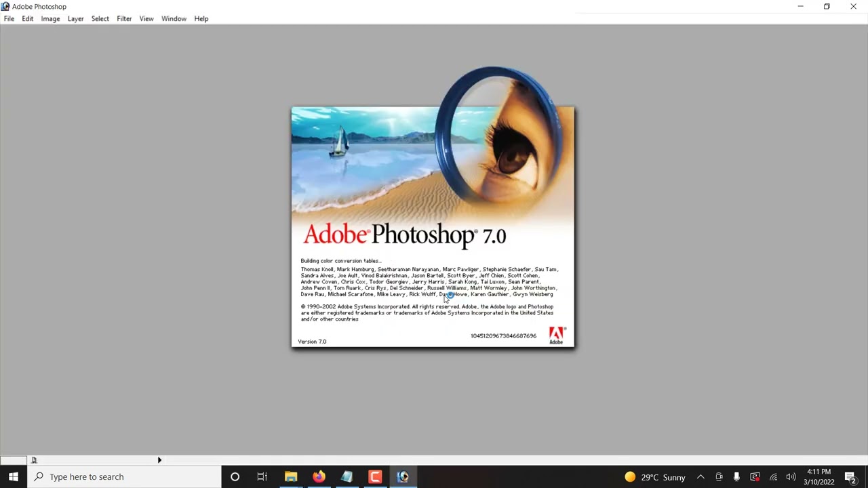The width and height of the screenshot is (868, 488).
Task: Restore down the Adobe Photoshop window
Action: tap(827, 6)
